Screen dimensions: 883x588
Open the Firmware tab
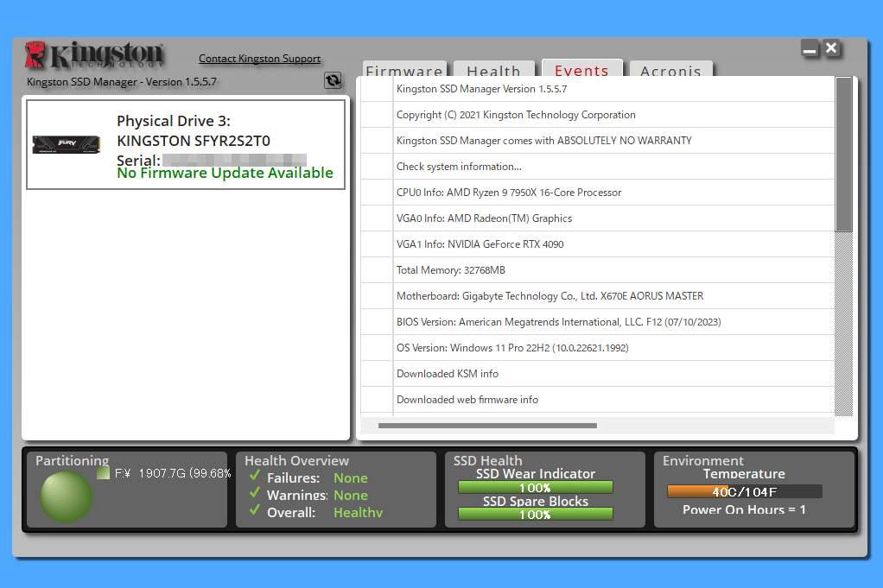(x=403, y=71)
